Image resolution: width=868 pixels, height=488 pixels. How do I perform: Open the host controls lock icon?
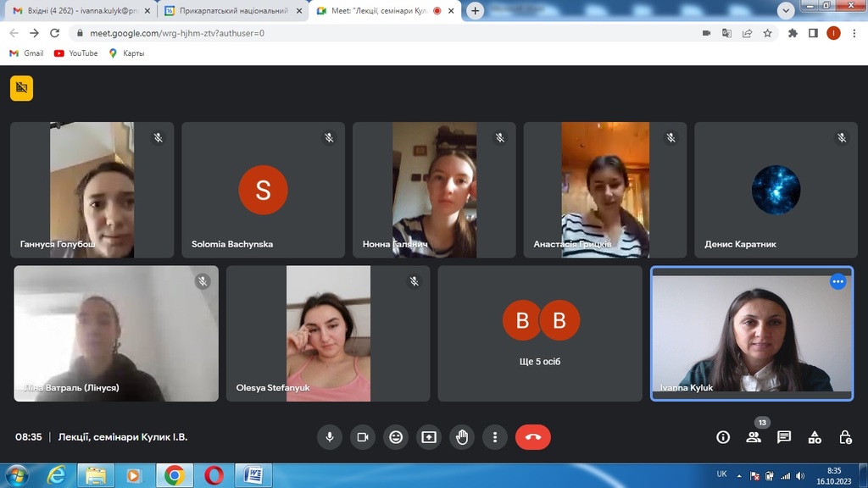pos(845,437)
